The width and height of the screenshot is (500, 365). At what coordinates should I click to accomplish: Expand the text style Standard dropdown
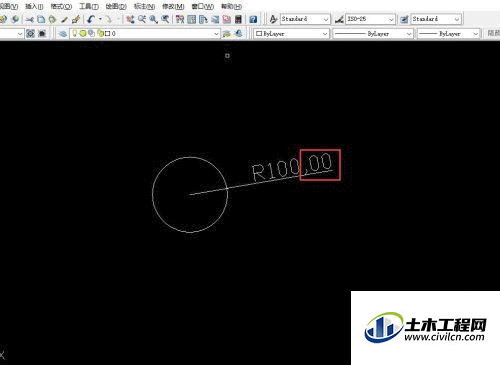click(x=326, y=19)
